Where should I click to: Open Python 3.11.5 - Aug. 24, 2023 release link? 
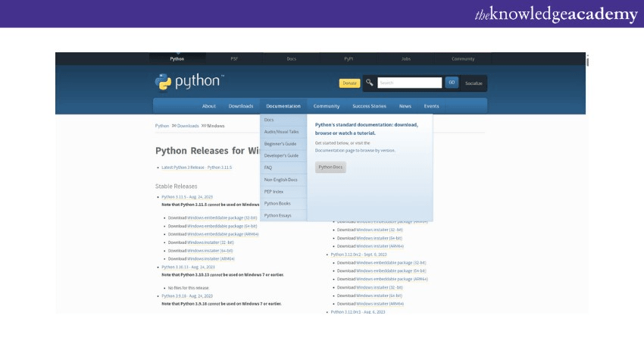(187, 197)
